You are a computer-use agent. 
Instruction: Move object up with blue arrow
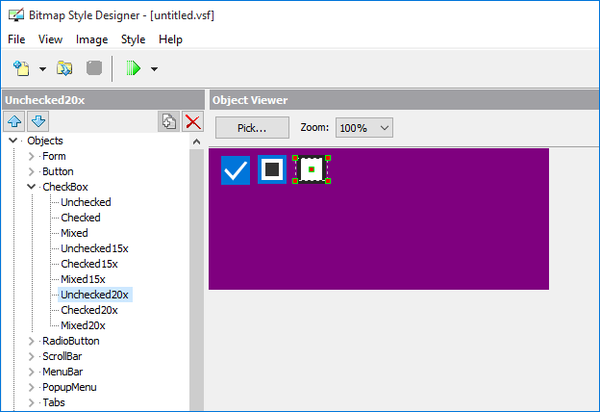pos(15,122)
